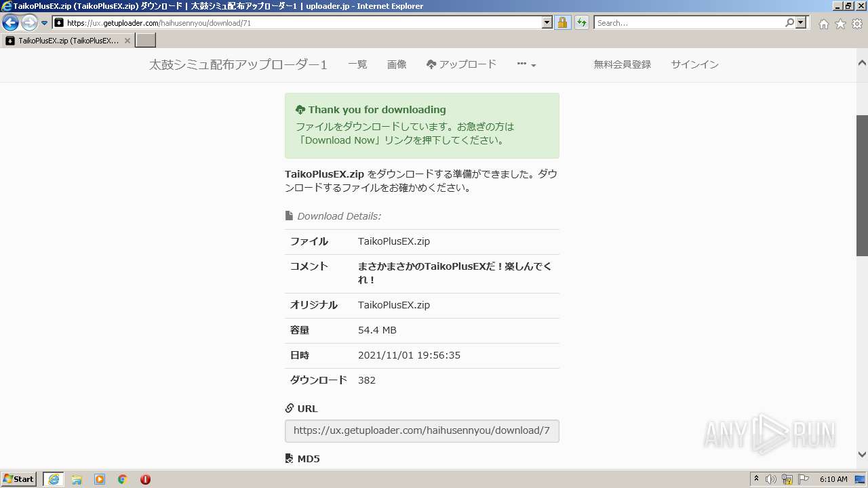Click the Download Details file icon

tap(290, 216)
